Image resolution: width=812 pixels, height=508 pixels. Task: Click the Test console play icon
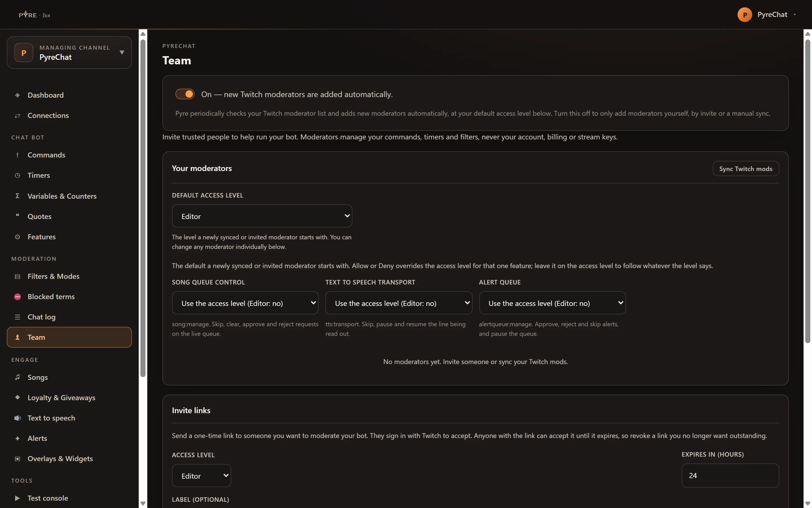click(17, 498)
